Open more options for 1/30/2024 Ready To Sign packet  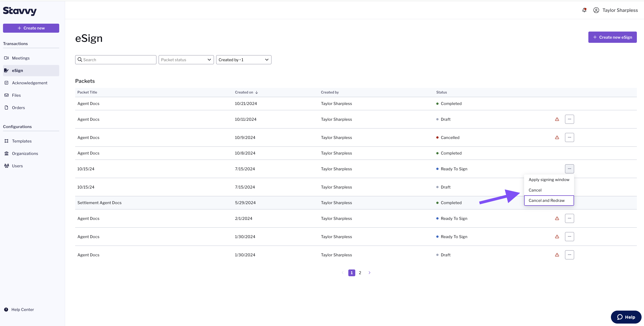pos(570,237)
